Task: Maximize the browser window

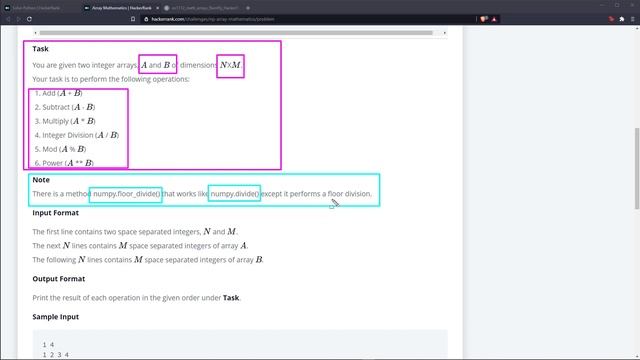Action: (x=617, y=5)
